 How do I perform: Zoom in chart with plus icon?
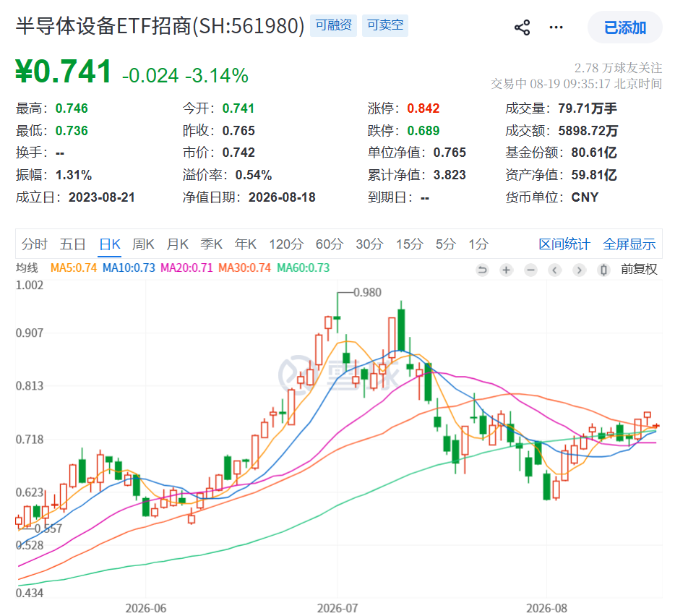pos(506,270)
